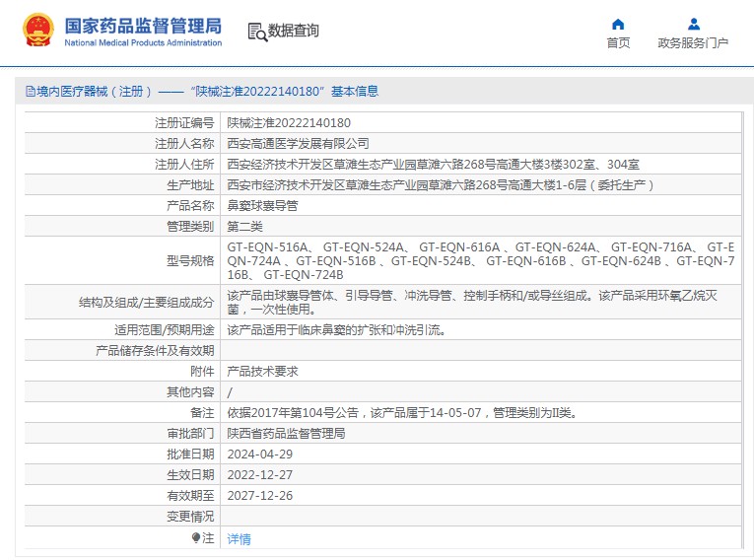This screenshot has height=560, width=754.
Task: Open the 政务服务门户 menu item
Action: coord(693,43)
